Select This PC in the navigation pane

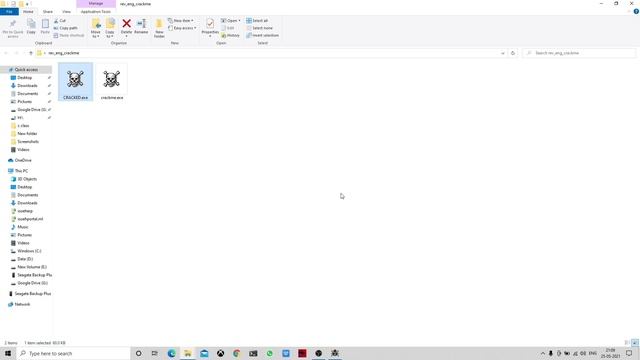pos(21,171)
